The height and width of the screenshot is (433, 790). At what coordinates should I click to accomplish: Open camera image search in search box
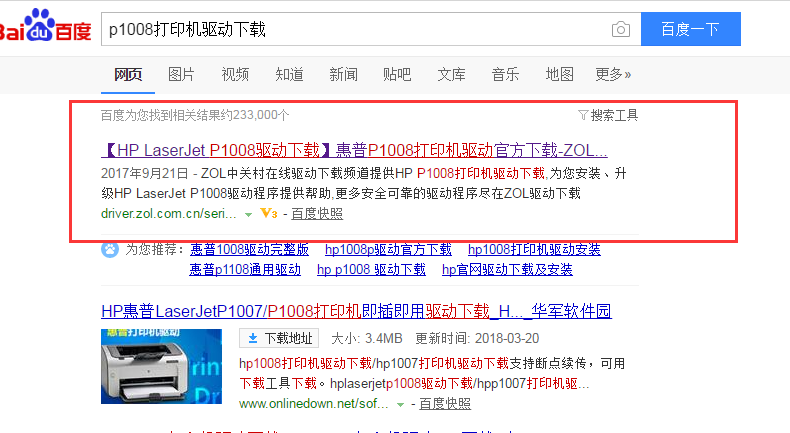pyautogui.click(x=621, y=30)
